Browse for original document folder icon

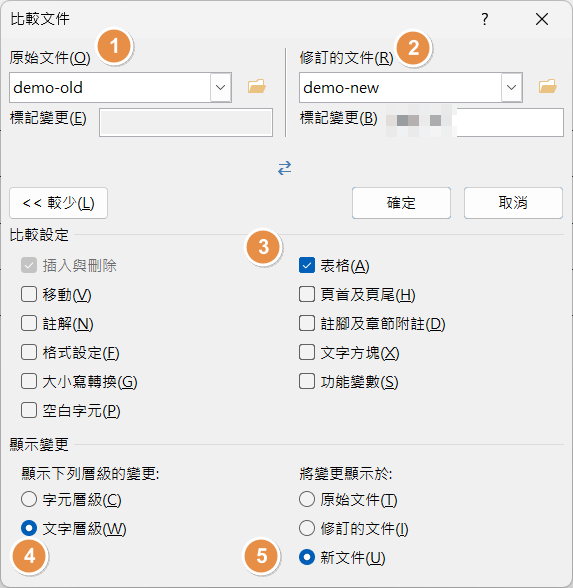pyautogui.click(x=257, y=87)
